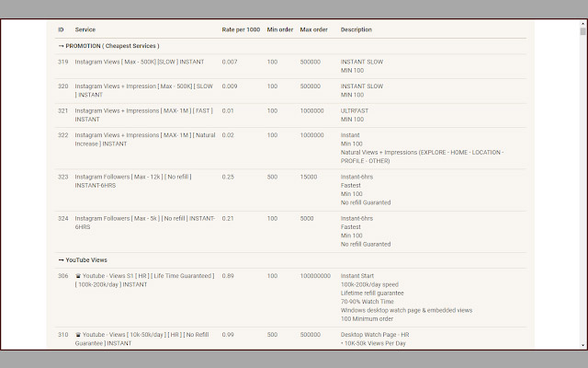Select service ID 324

click(63, 219)
